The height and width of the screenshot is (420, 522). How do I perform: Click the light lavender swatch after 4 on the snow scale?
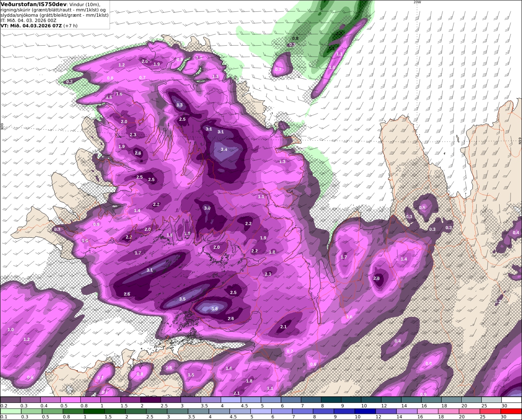point(231,400)
